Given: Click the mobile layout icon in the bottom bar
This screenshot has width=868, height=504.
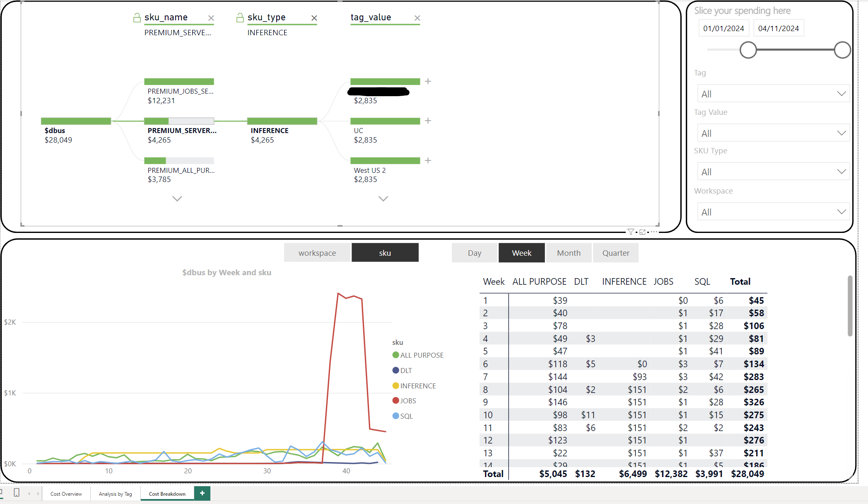Looking at the screenshot, I should click(17, 493).
